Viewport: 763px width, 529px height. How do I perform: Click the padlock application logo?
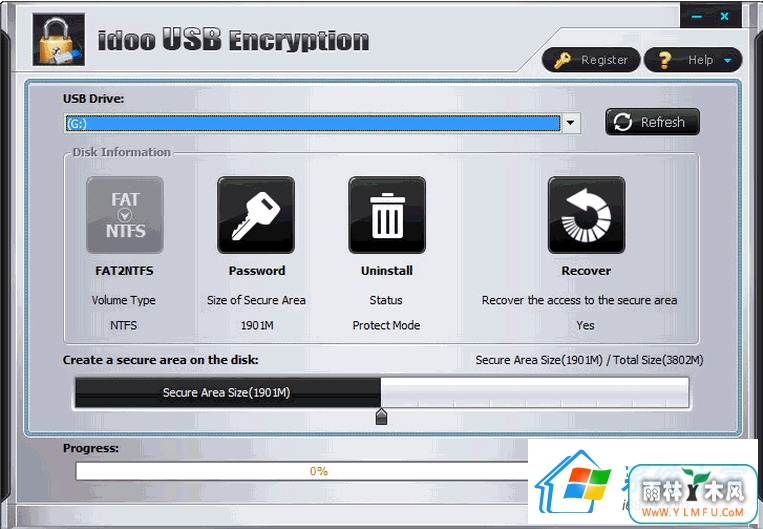point(59,39)
